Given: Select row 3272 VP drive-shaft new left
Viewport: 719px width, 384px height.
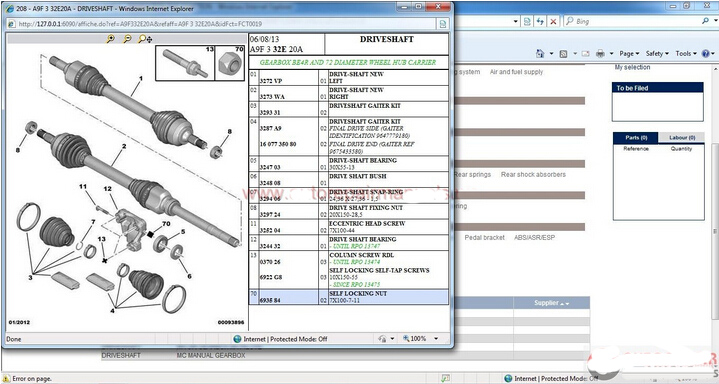Looking at the screenshot, I should pyautogui.click(x=348, y=78).
